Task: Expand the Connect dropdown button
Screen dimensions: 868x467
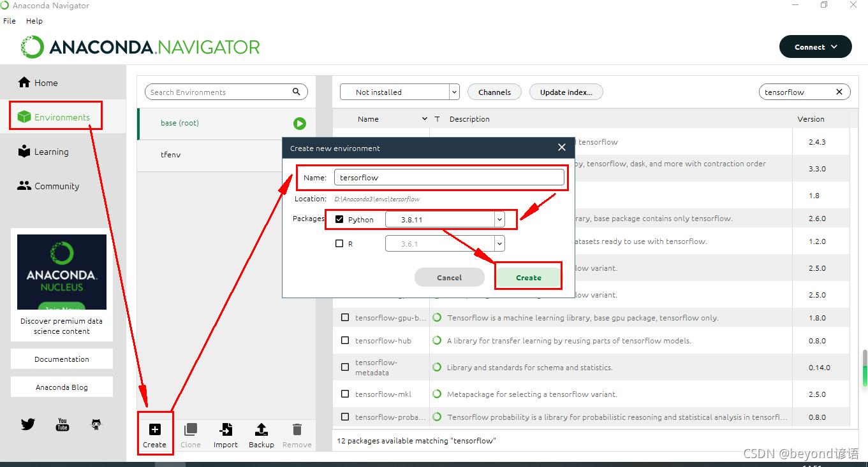Action: pyautogui.click(x=815, y=47)
